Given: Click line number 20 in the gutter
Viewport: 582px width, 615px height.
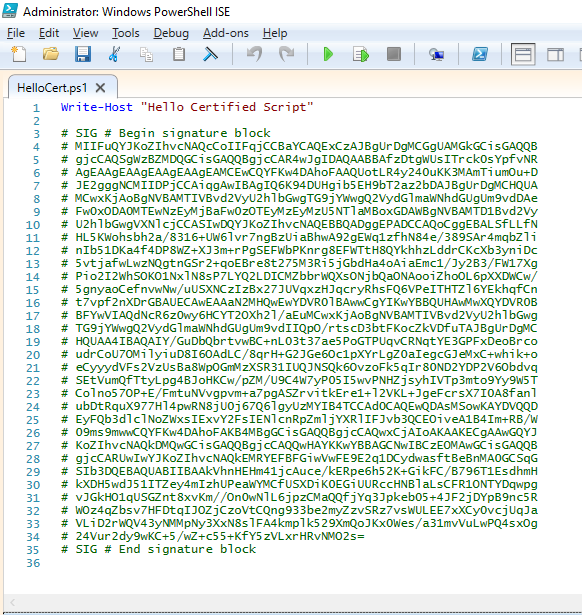Looking at the screenshot, I should click(33, 355).
